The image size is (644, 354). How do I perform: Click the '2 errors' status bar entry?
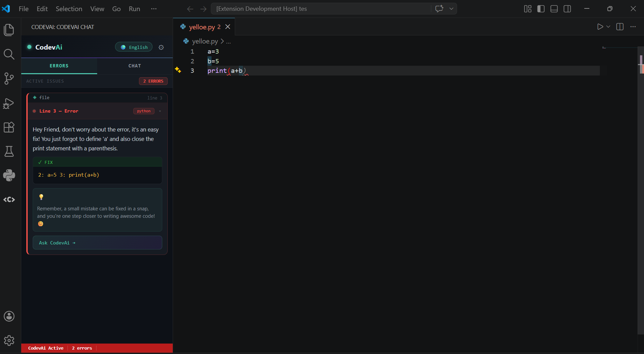[x=82, y=348]
